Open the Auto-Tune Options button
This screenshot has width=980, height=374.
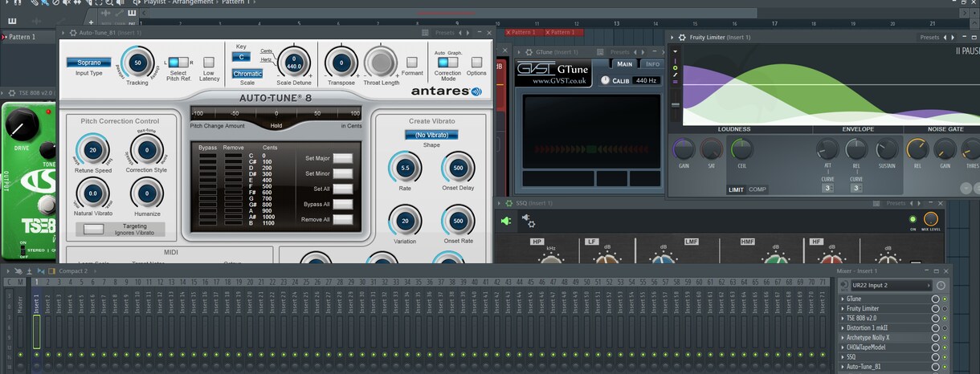(x=476, y=62)
